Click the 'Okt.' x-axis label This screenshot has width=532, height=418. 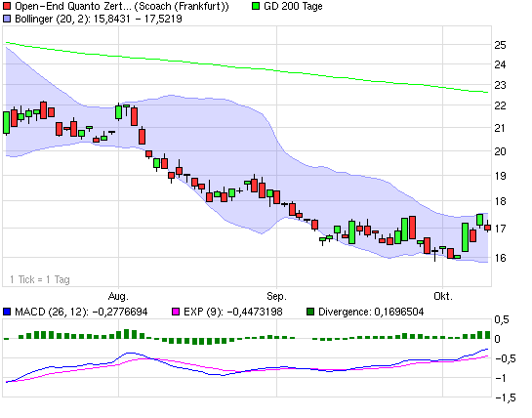coord(443,296)
